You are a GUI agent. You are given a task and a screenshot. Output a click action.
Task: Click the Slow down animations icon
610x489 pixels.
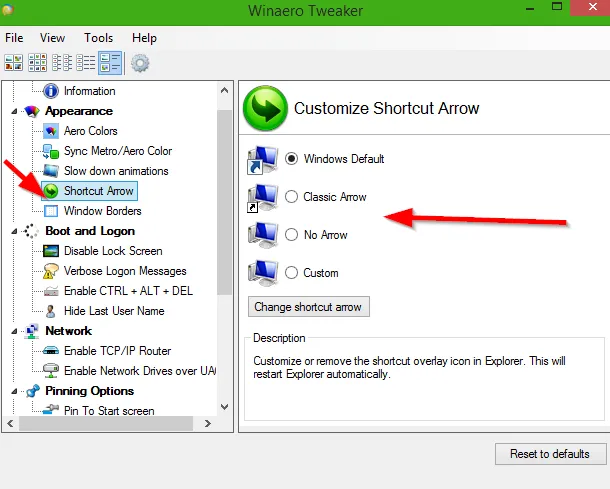(x=51, y=171)
